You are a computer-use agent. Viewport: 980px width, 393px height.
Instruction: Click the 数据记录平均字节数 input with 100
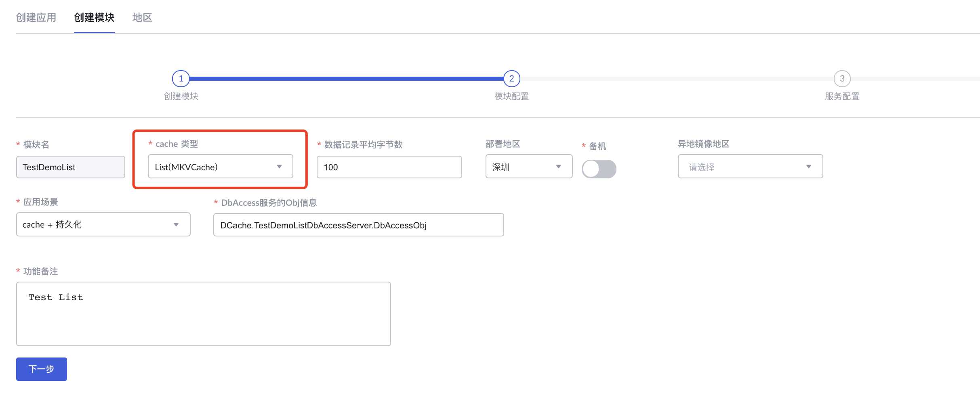[389, 167]
